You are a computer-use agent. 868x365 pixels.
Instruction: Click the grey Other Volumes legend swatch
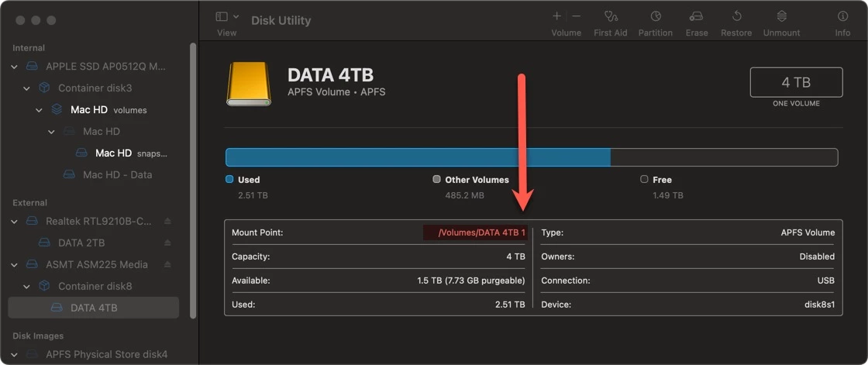pos(436,180)
